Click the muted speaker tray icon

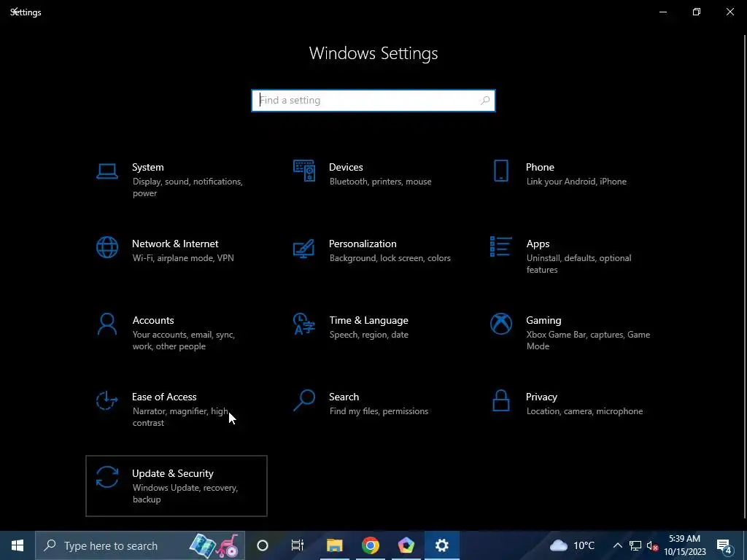click(652, 545)
